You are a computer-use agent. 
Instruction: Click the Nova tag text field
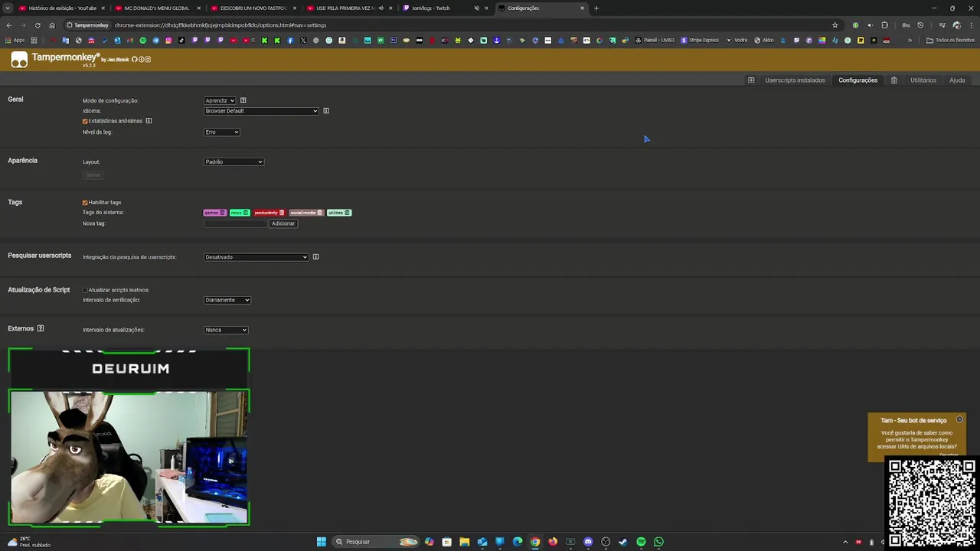[236, 223]
